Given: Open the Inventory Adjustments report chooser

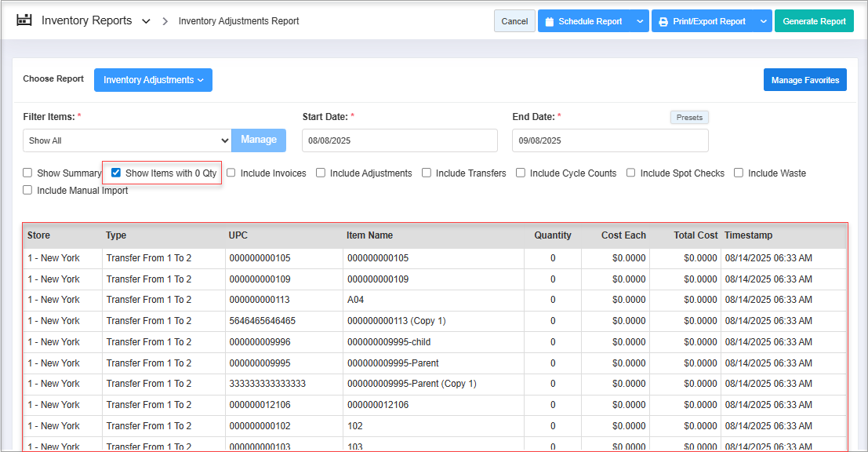Looking at the screenshot, I should [x=153, y=80].
